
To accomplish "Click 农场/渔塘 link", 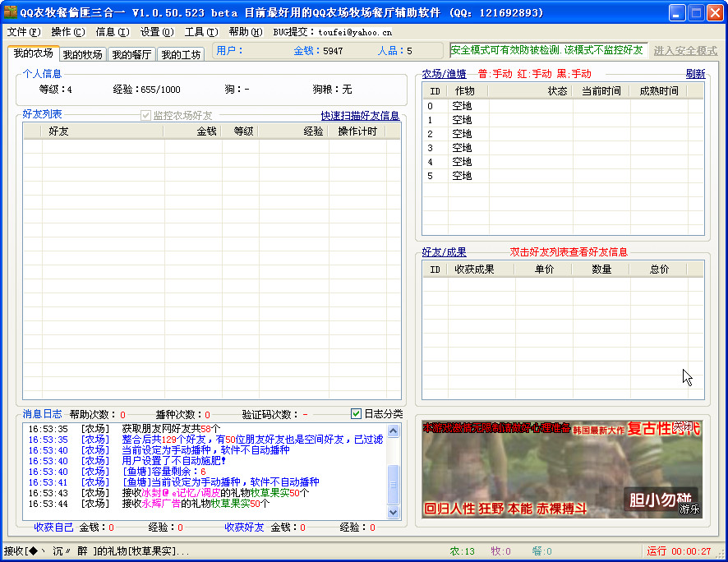I will click(x=444, y=74).
